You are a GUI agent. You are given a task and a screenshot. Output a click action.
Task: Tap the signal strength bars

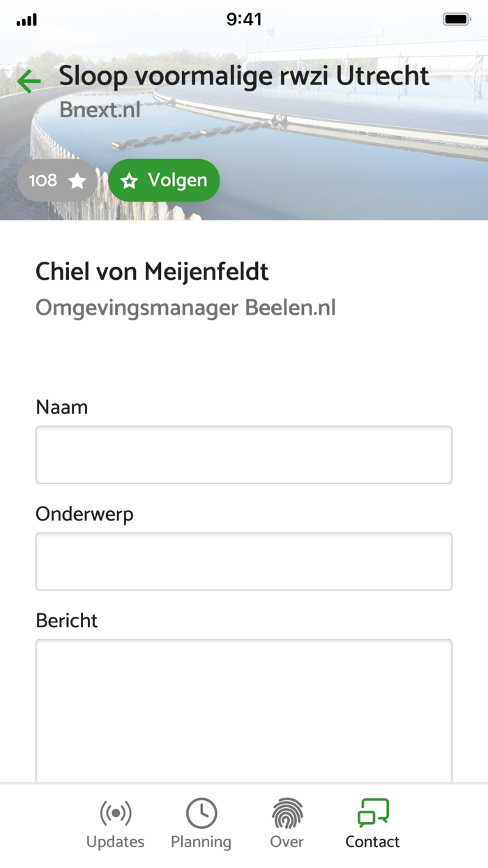(x=27, y=20)
